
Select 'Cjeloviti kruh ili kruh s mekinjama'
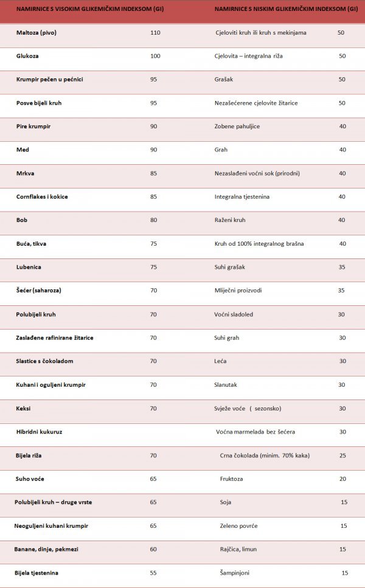[x=261, y=33]
